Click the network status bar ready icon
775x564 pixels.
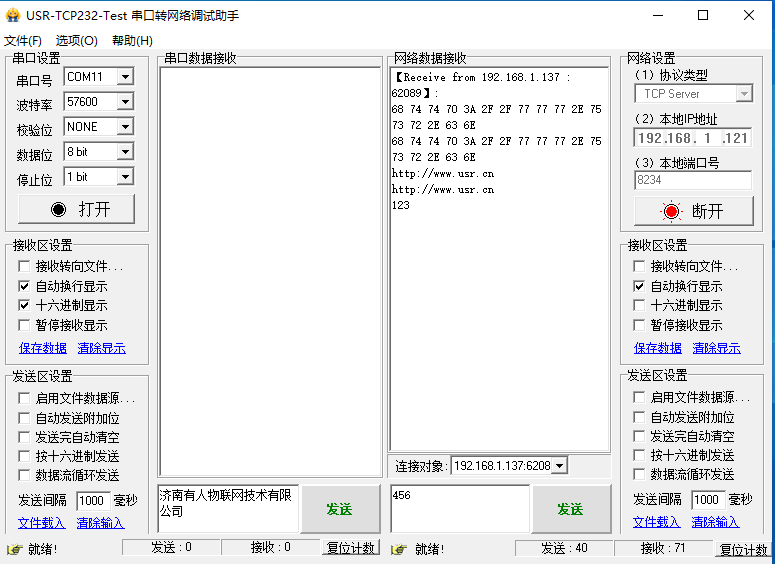click(400, 549)
